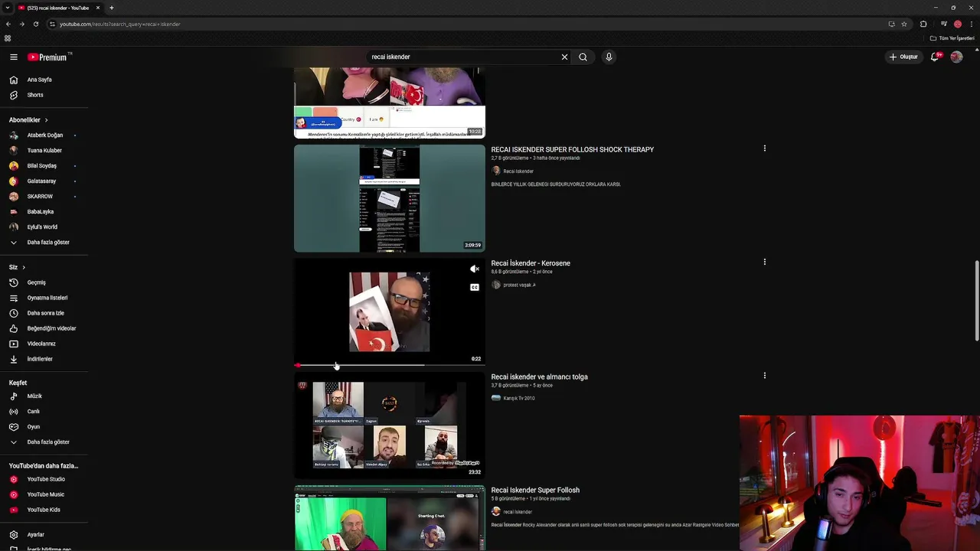Open the 23:32 group call thumbnail

(x=390, y=425)
